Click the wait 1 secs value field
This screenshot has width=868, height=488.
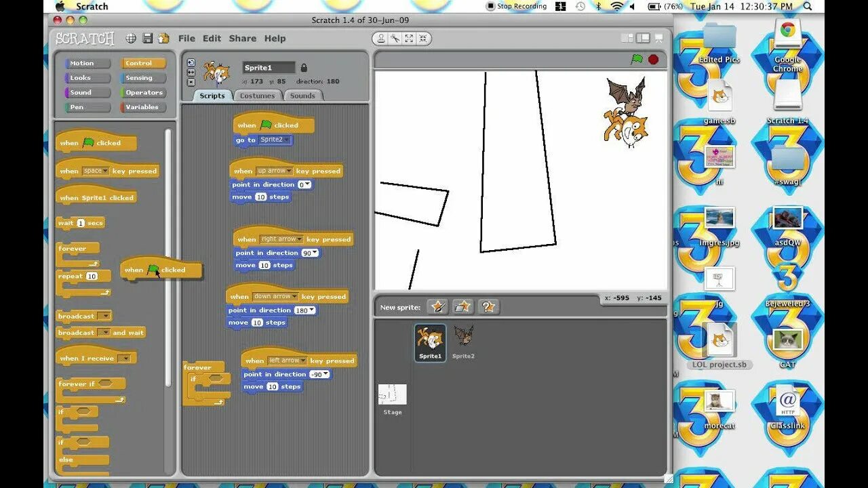tap(81, 223)
